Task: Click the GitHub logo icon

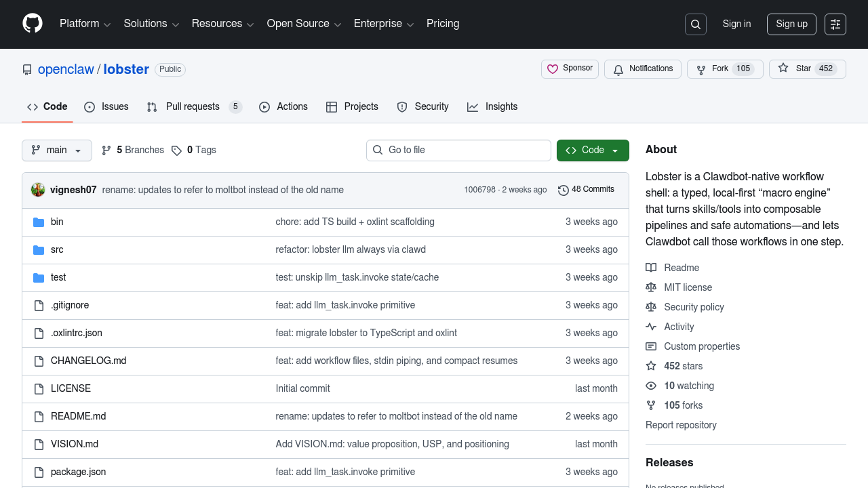Action: click(x=33, y=24)
